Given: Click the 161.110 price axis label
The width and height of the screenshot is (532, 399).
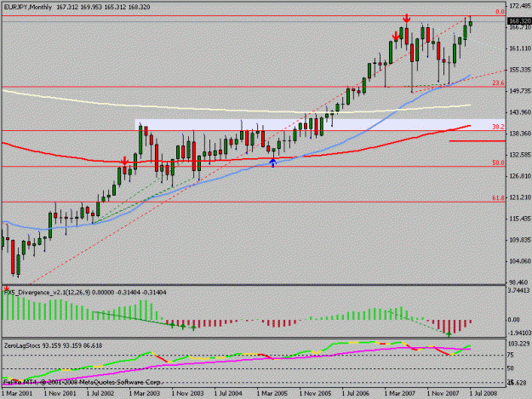Looking at the screenshot, I should point(520,48).
